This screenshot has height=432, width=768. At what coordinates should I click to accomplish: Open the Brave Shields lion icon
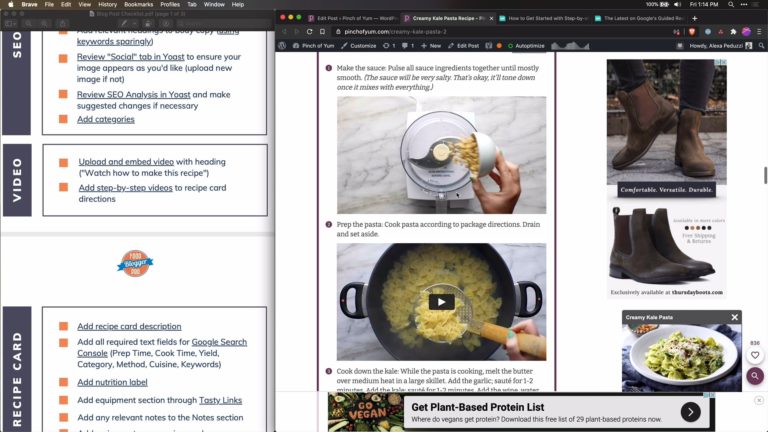point(692,31)
